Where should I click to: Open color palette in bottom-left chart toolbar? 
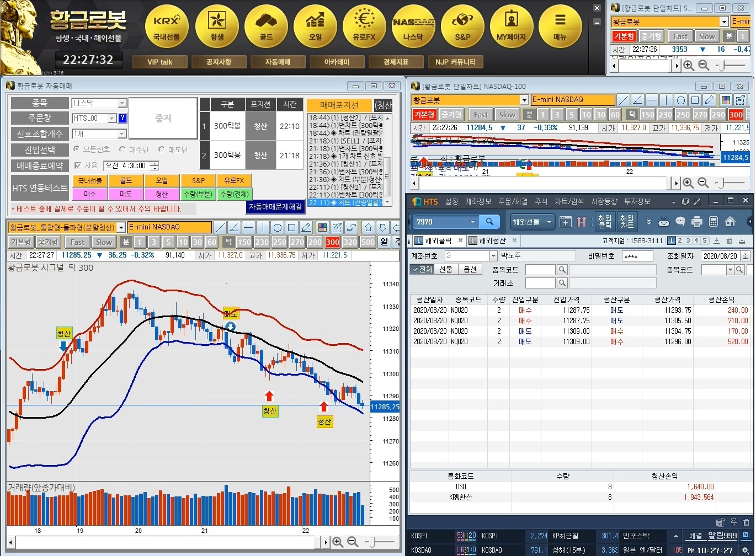pos(322,227)
